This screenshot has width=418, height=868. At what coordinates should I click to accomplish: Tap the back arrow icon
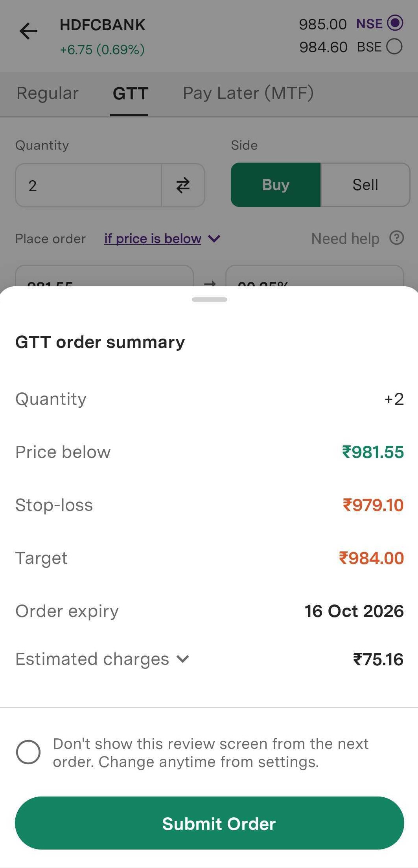[x=28, y=31]
